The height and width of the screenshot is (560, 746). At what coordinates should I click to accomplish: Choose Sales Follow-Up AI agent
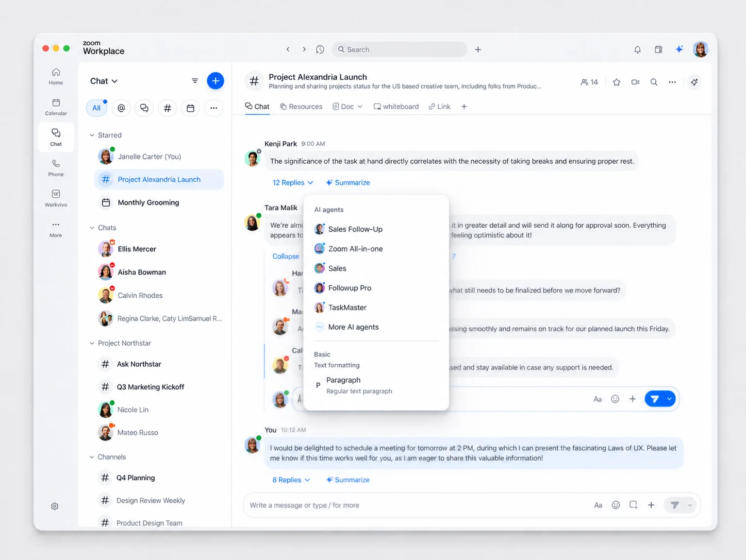click(376, 229)
